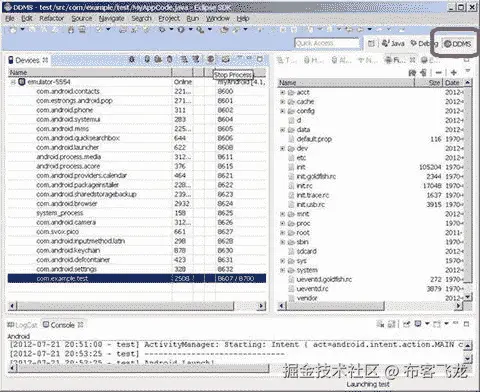Click the Screen Capture icon in Devices
Screen dimensions: 480x392
point(226,59)
